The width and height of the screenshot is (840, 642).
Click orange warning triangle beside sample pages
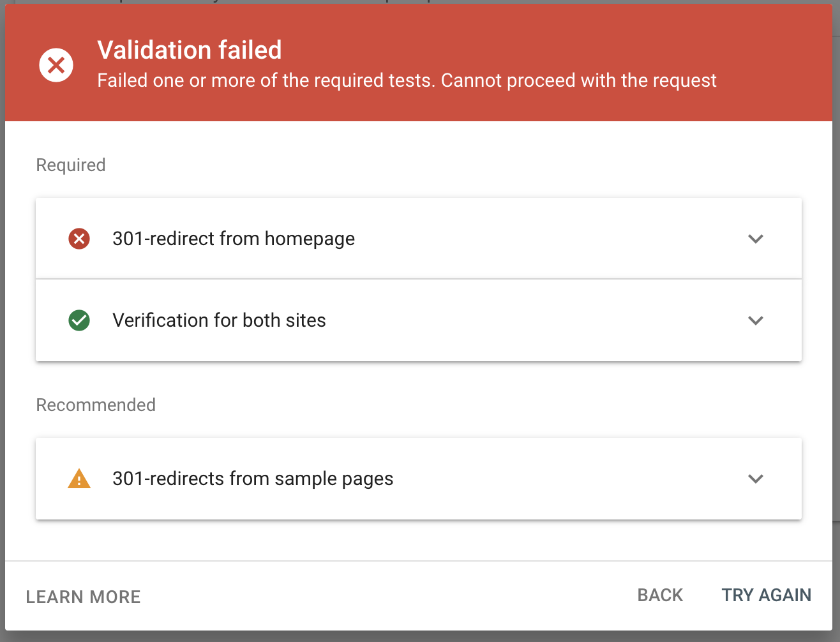point(79,479)
